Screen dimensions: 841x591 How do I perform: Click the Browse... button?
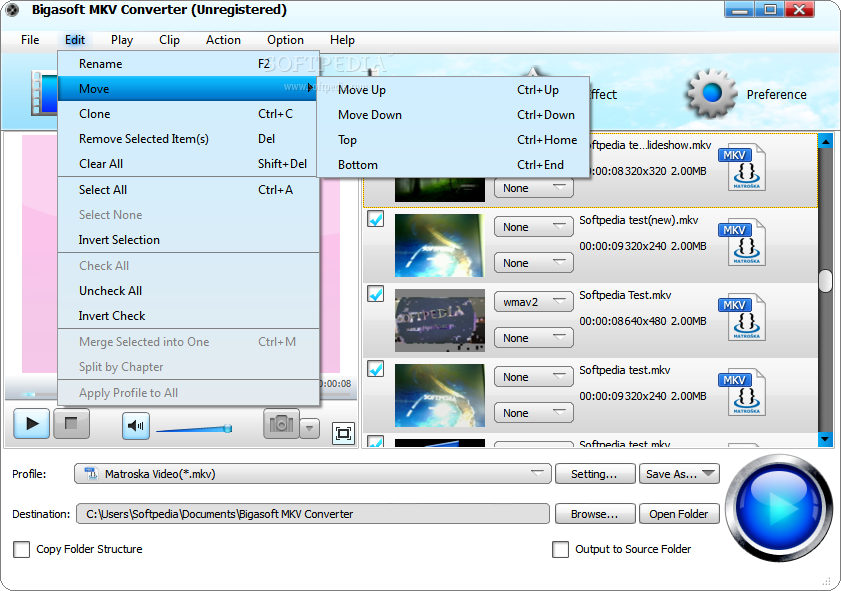(595, 514)
